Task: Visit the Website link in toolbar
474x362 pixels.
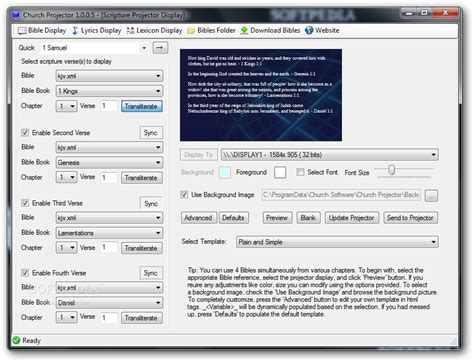Action: tap(327, 30)
